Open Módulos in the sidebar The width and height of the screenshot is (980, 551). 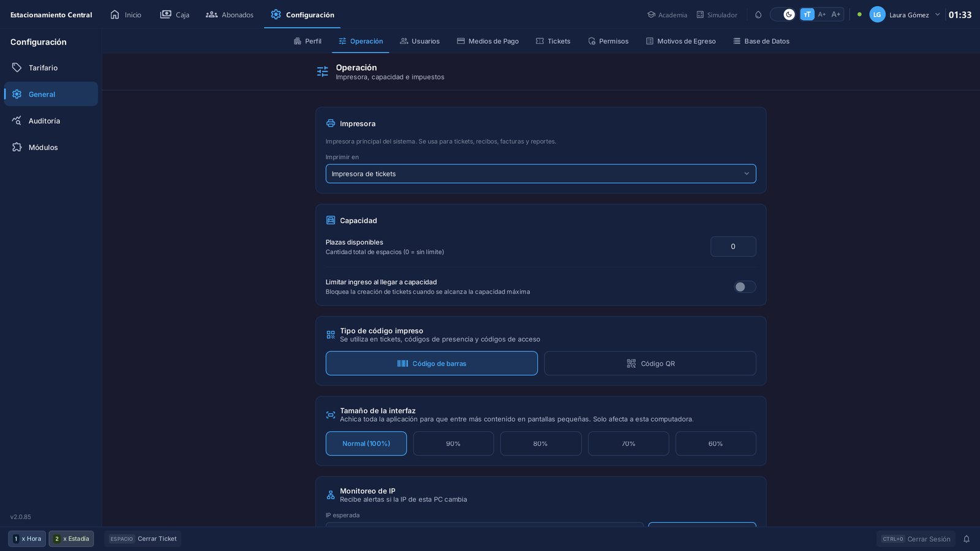click(51, 147)
